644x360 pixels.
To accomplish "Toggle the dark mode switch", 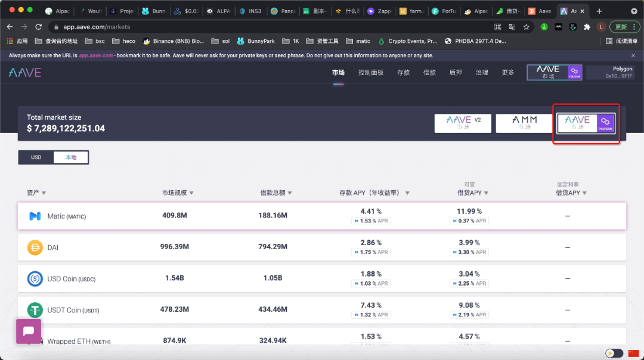I will coord(614,353).
